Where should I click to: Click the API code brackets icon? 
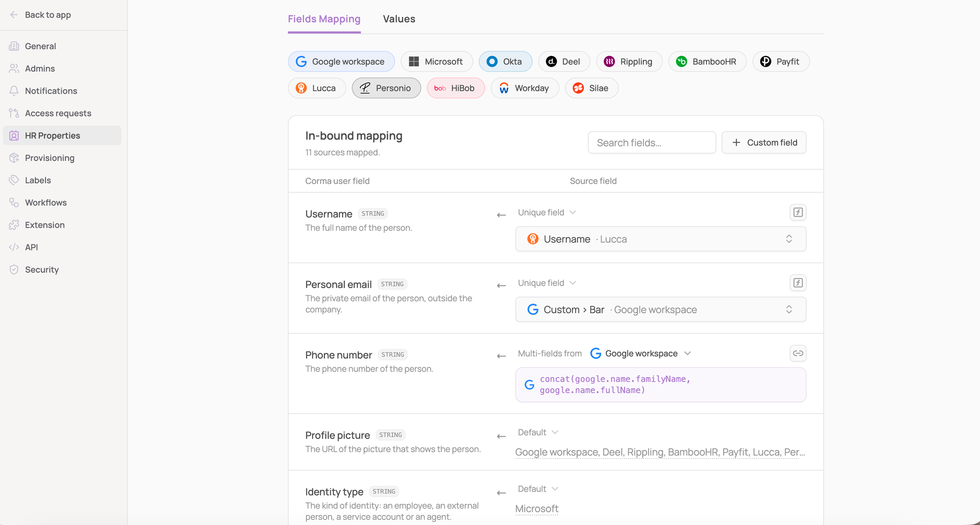click(x=14, y=247)
